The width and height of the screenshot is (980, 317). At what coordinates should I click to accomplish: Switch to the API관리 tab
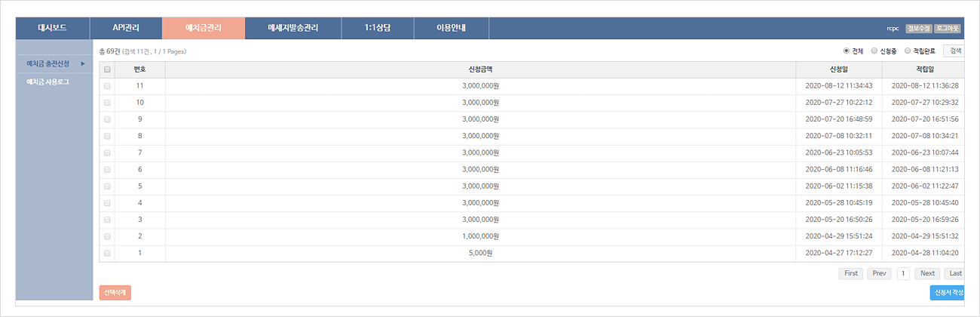126,28
